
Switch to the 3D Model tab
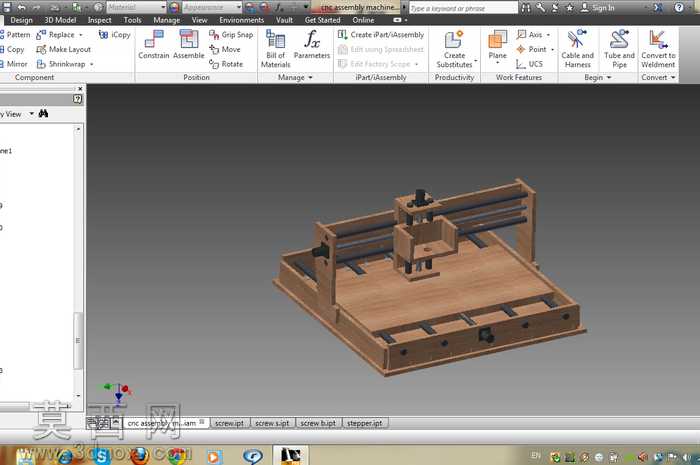(x=60, y=20)
